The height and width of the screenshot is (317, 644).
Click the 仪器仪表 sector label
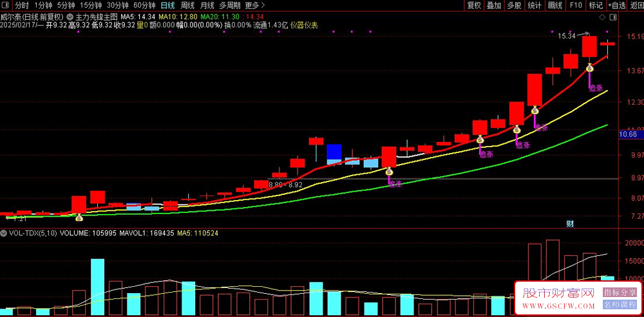tap(304, 25)
